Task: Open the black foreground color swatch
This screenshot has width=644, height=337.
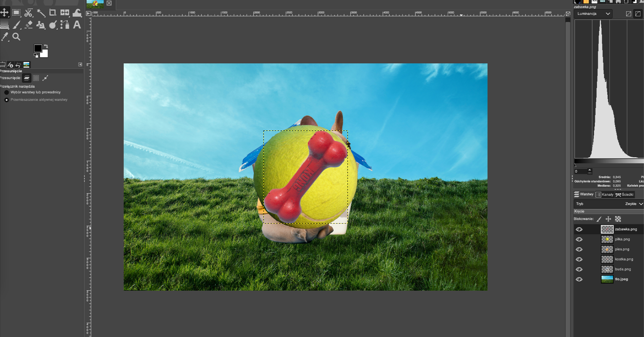Action: (x=38, y=48)
